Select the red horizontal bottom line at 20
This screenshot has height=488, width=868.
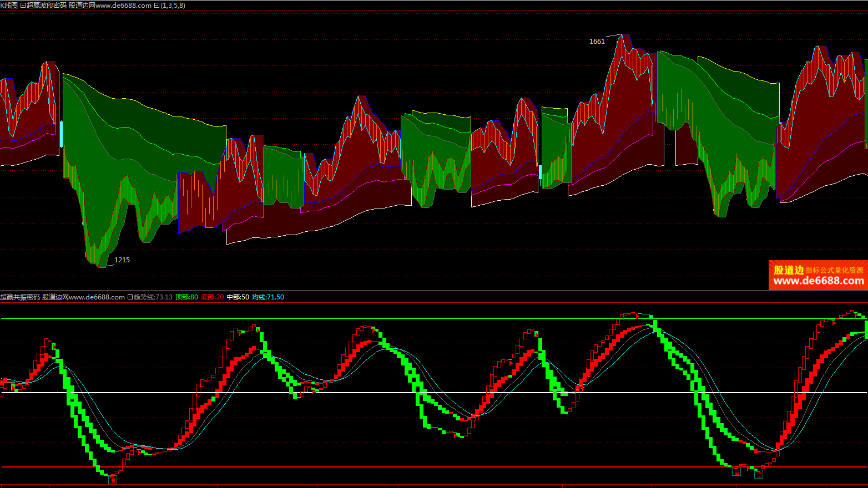click(433, 467)
